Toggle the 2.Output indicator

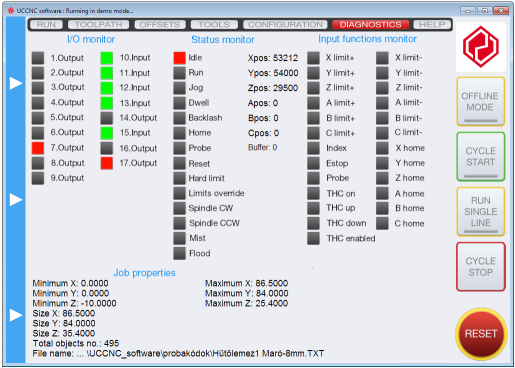(38, 73)
